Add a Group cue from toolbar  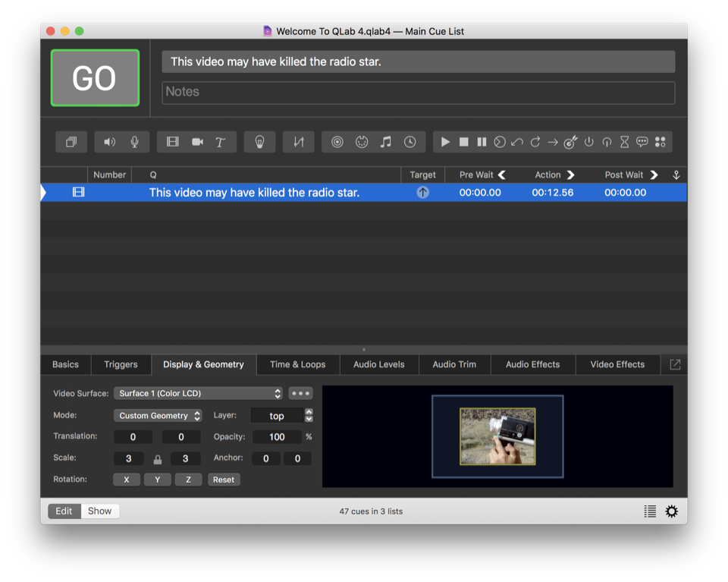(71, 142)
